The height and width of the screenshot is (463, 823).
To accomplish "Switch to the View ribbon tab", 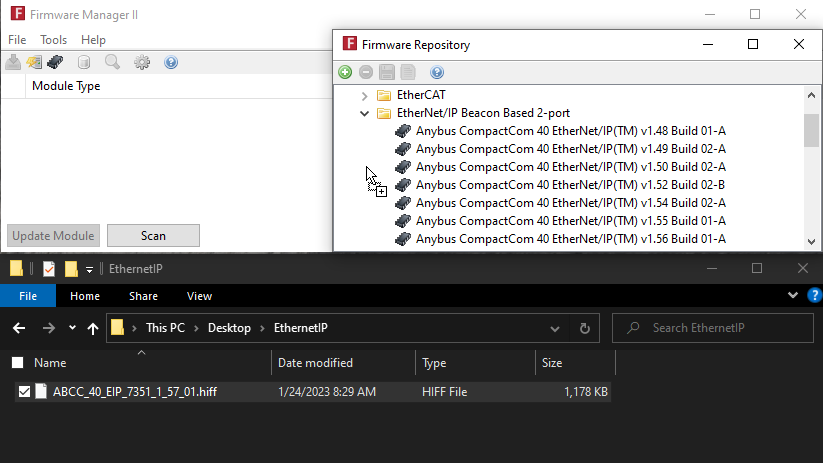I will click(x=199, y=296).
